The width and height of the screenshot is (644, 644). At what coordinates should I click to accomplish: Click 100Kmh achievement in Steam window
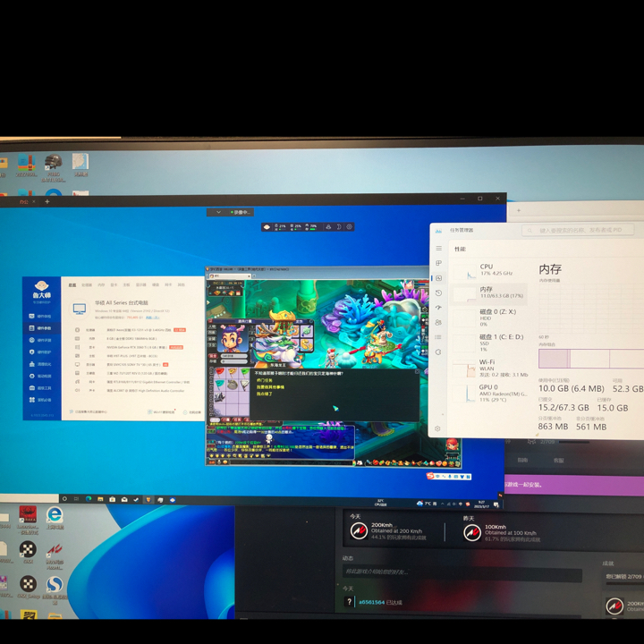click(x=502, y=533)
